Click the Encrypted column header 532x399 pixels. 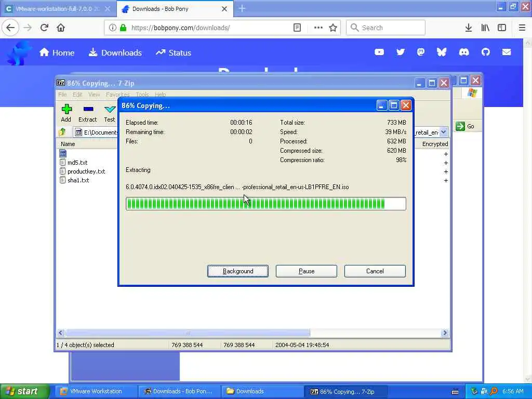435,144
